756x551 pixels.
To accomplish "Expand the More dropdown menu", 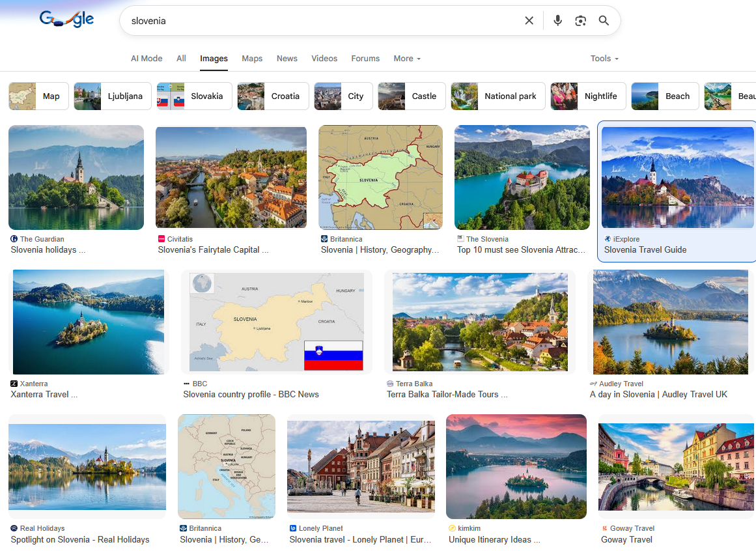I will point(407,59).
